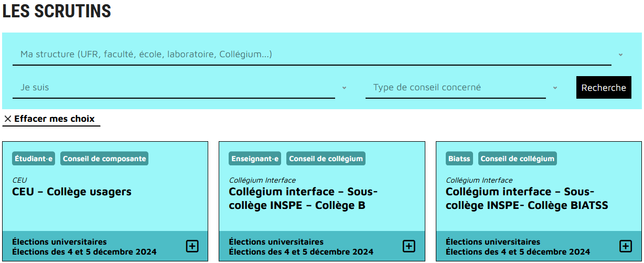Click the X icon beside Effacer mes choix
This screenshot has width=644, height=263.
[8, 119]
